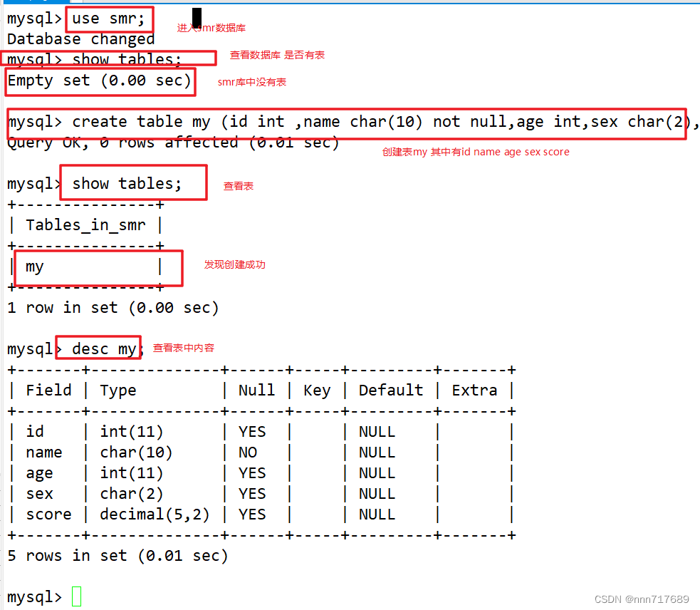The width and height of the screenshot is (700, 610).
Task: Click 'YES' Null value in the age row
Action: tap(252, 472)
